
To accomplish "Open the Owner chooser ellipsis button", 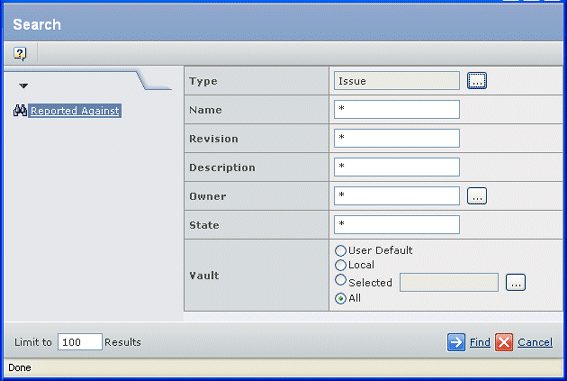I will point(477,196).
